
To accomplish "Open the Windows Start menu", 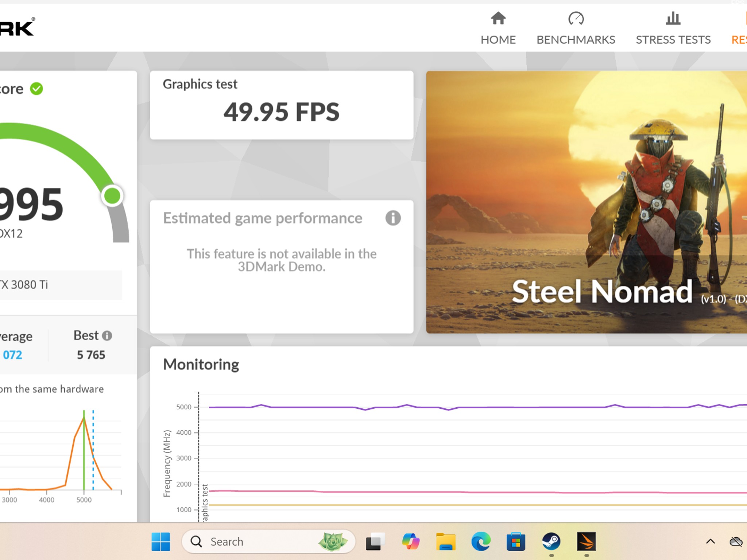I will [x=160, y=542].
